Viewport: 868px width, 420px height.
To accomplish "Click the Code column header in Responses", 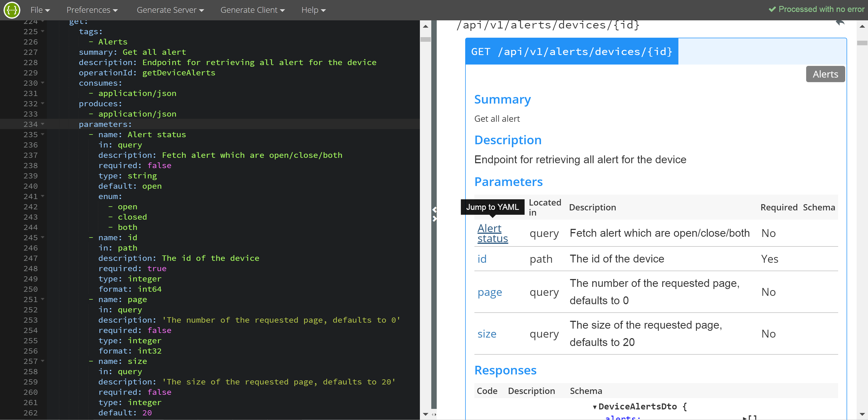I will (x=487, y=391).
